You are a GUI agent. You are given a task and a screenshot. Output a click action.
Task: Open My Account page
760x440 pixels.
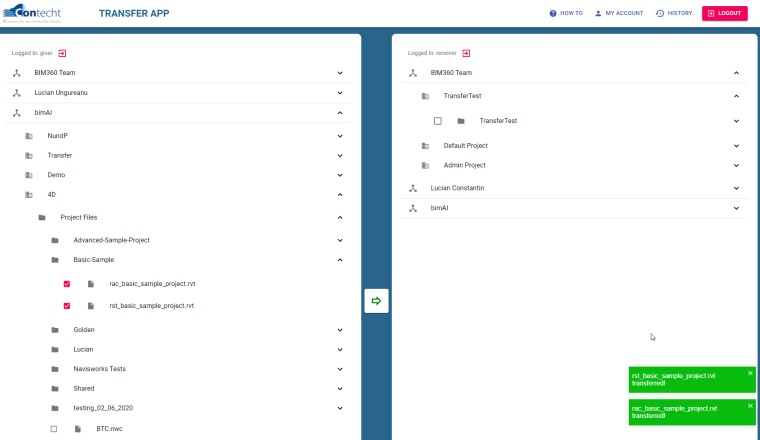click(x=619, y=13)
